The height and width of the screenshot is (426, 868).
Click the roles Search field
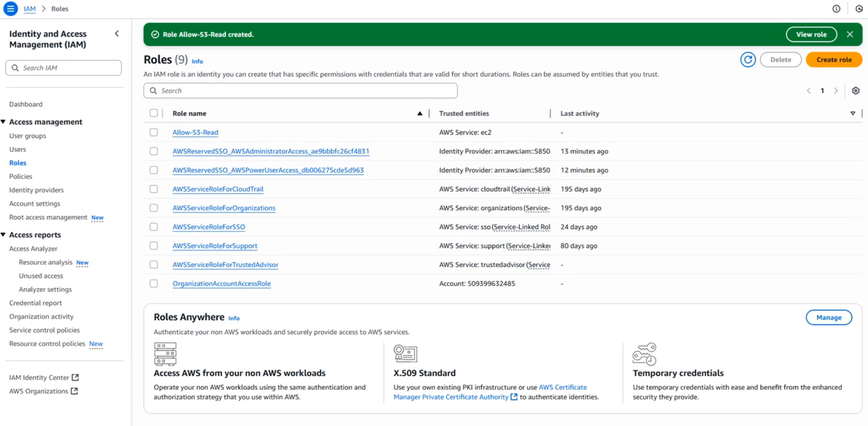click(300, 91)
